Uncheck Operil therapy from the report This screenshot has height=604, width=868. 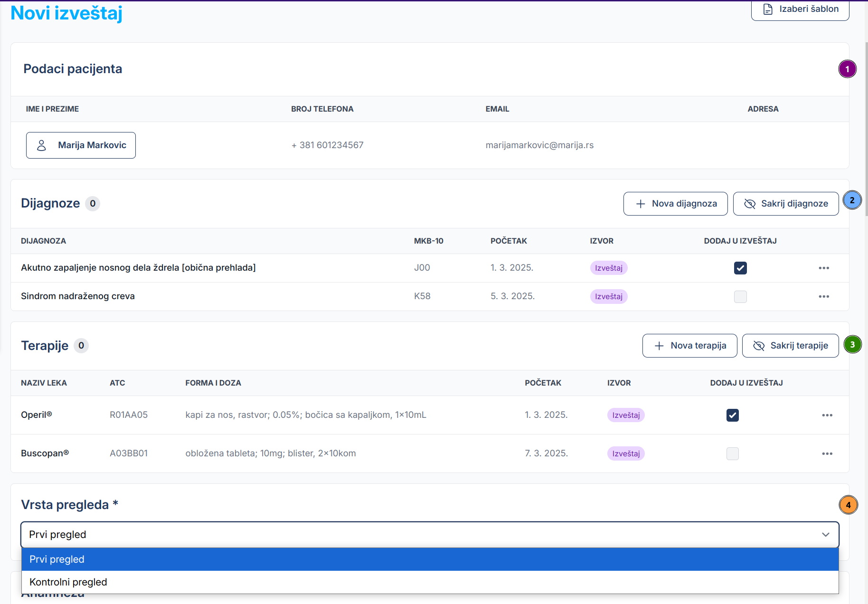click(732, 415)
